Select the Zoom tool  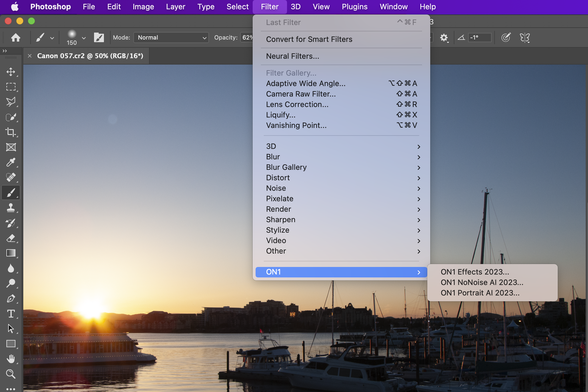pyautogui.click(x=11, y=374)
